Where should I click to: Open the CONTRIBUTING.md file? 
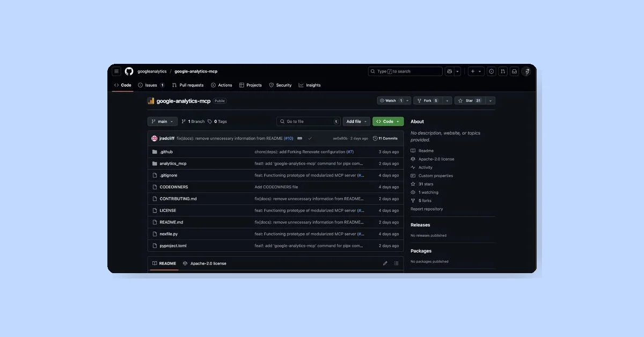(178, 199)
